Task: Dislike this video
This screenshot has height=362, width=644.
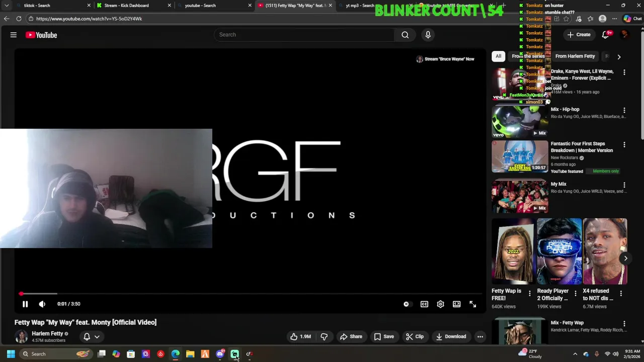Action: coord(324,336)
